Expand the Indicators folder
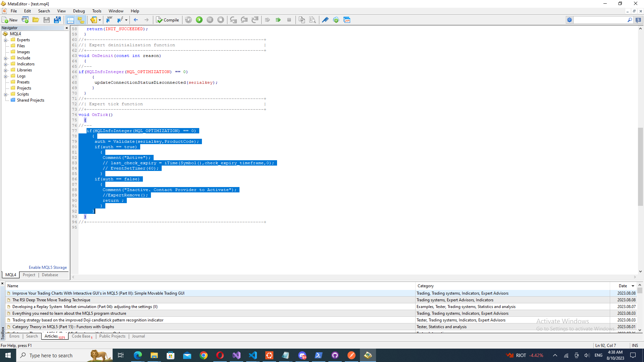This screenshot has height=362, width=644. coord(6,64)
